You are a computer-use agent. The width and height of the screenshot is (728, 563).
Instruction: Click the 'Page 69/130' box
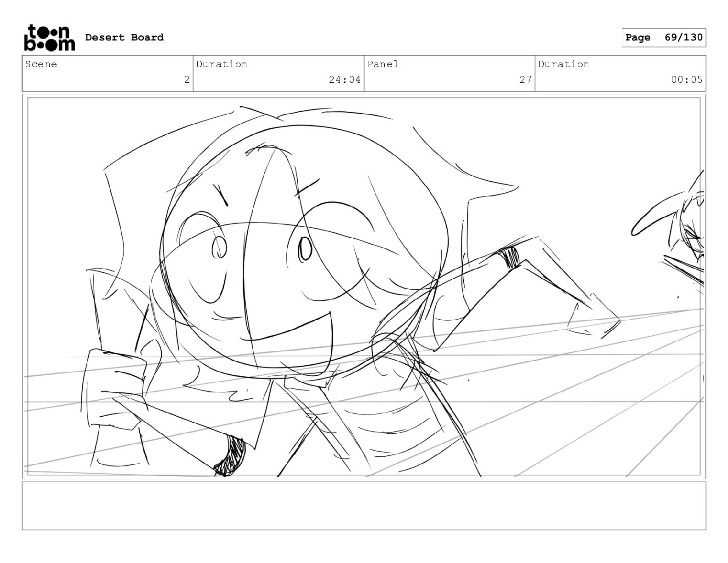(664, 38)
